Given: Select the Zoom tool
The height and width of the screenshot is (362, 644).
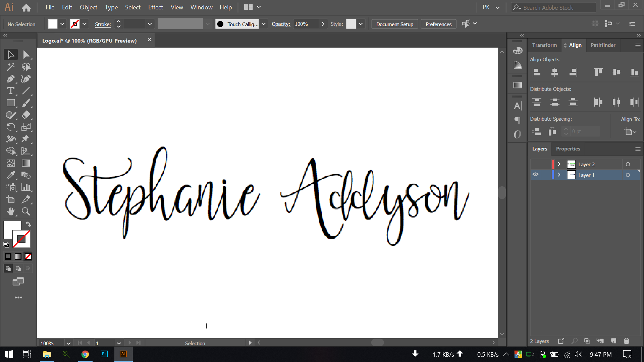Looking at the screenshot, I should point(26,212).
